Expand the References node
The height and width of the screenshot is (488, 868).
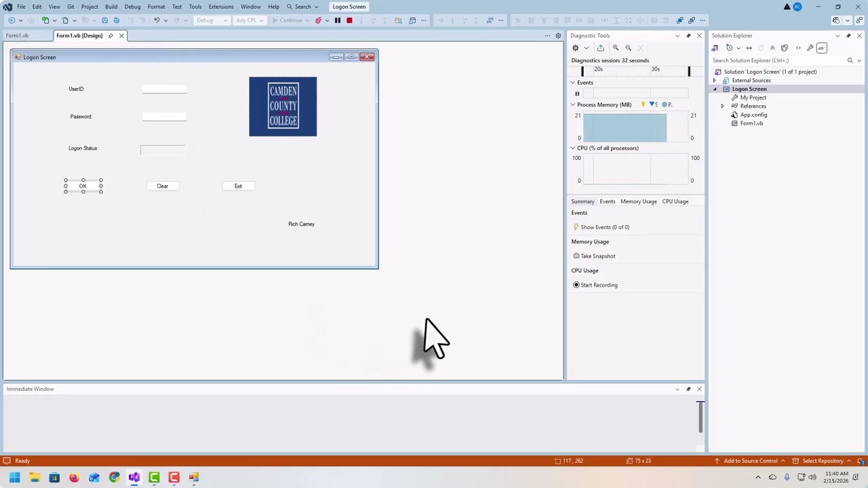[722, 106]
